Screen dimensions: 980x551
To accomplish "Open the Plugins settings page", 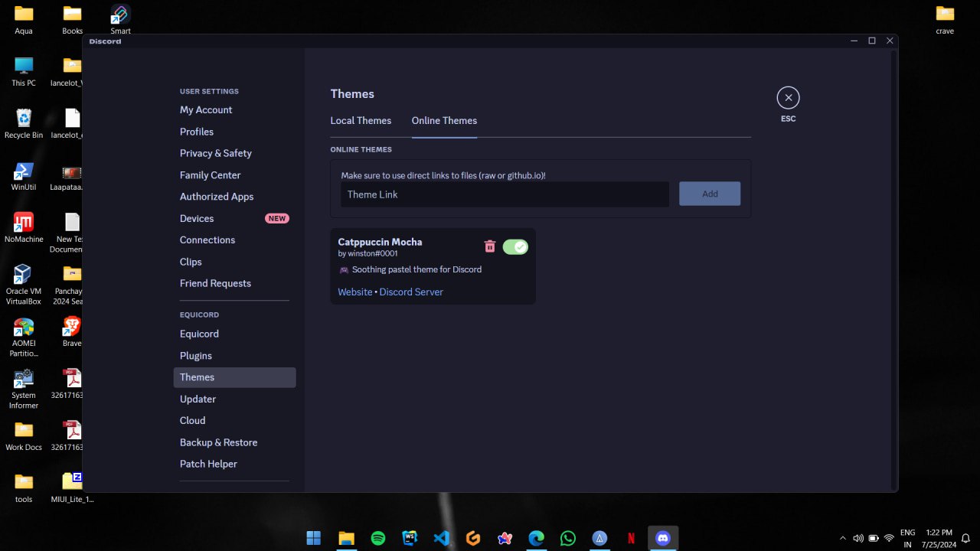I will coord(234,356).
